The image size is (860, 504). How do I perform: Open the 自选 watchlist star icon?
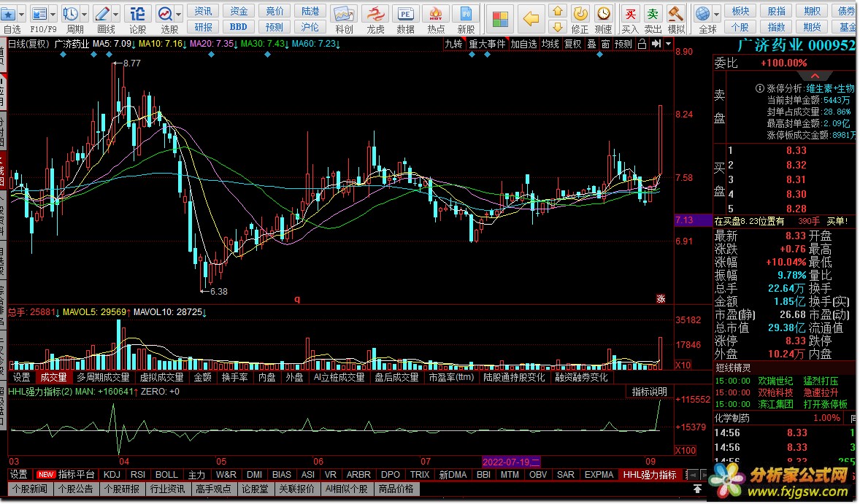click(8, 14)
